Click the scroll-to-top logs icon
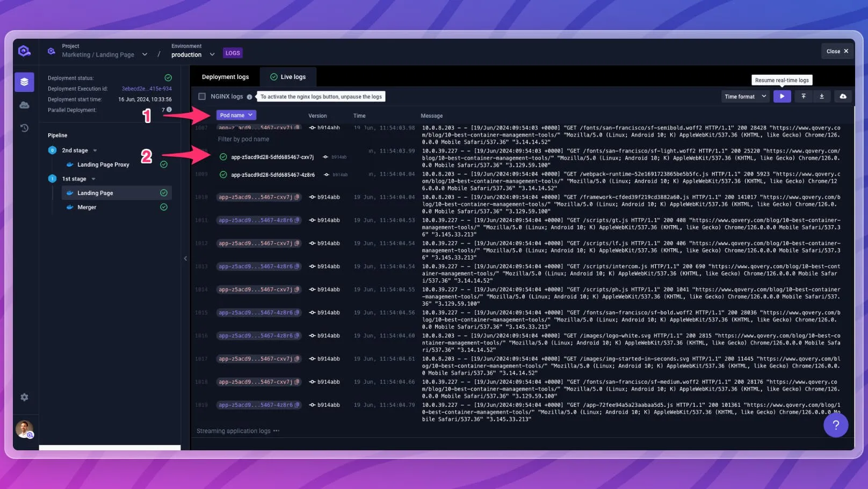868x489 pixels. 802,96
